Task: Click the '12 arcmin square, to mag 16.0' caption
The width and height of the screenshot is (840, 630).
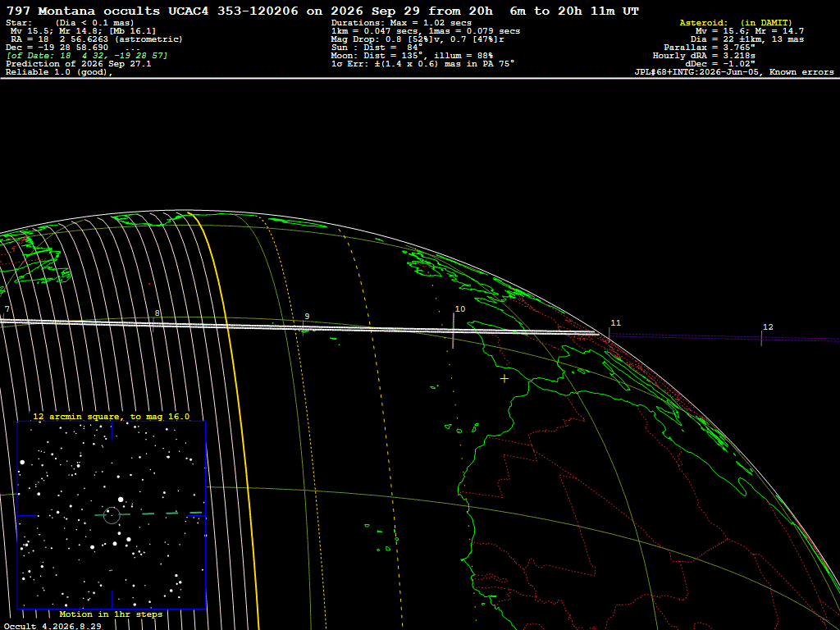Action: pyautogui.click(x=111, y=416)
